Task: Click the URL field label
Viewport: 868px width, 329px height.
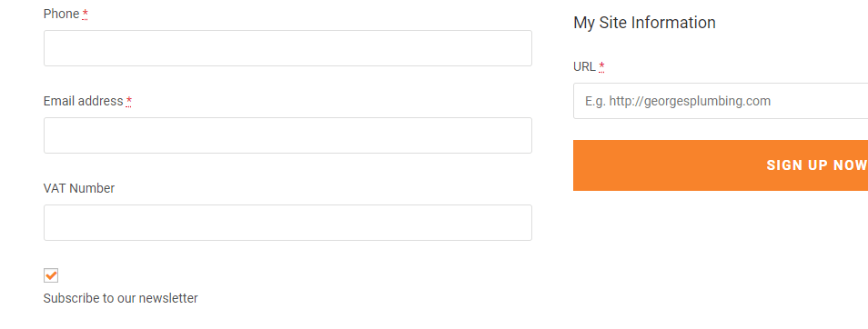Action: click(584, 67)
